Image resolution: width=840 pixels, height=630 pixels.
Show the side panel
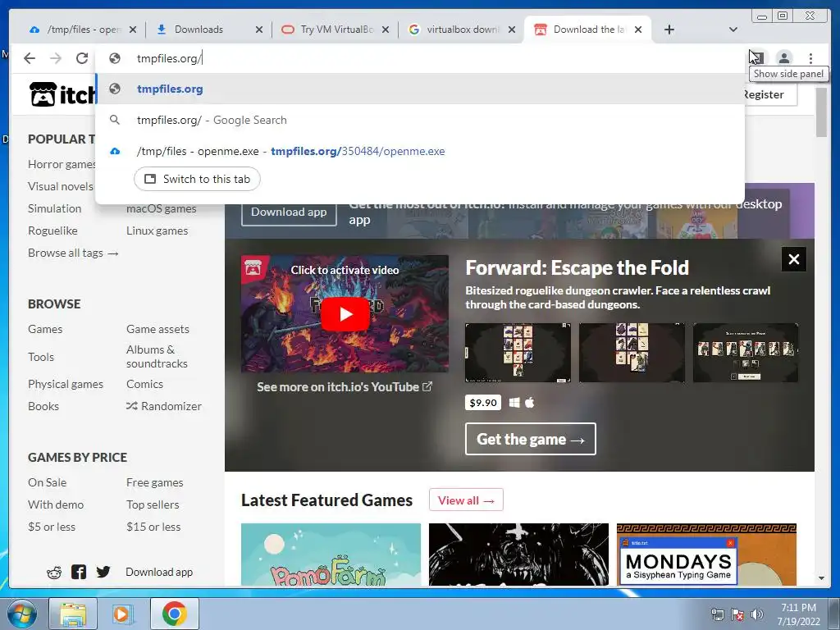click(757, 58)
